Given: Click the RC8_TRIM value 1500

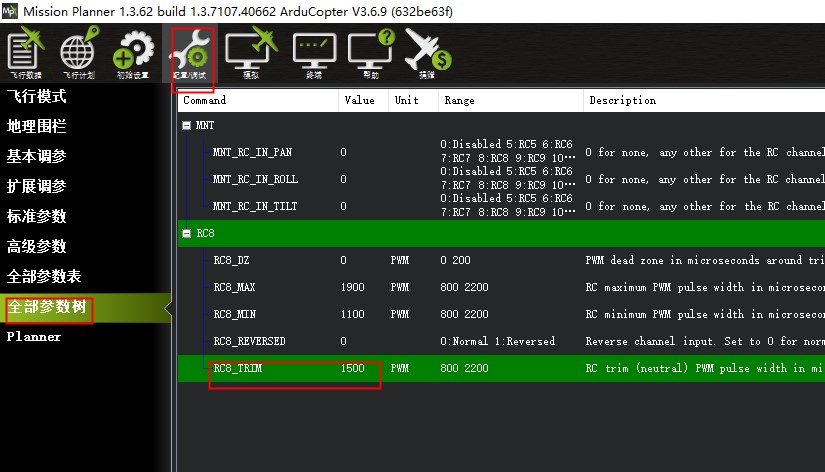Looking at the screenshot, I should [x=352, y=368].
